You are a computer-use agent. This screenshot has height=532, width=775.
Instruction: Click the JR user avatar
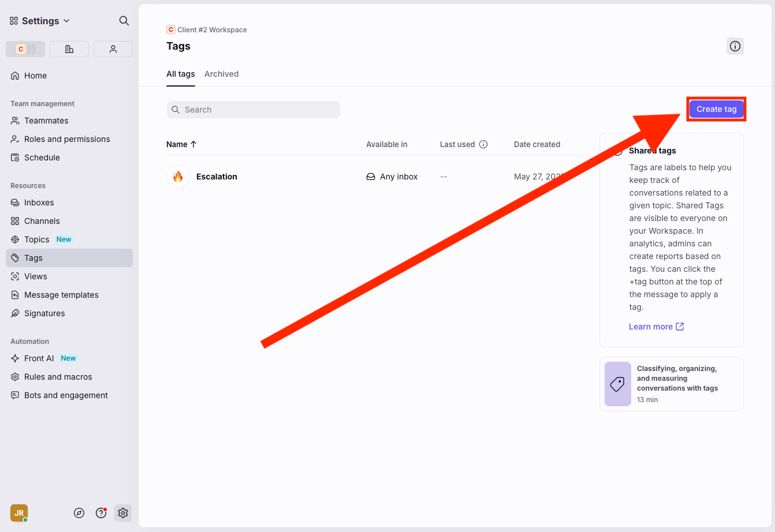(19, 513)
